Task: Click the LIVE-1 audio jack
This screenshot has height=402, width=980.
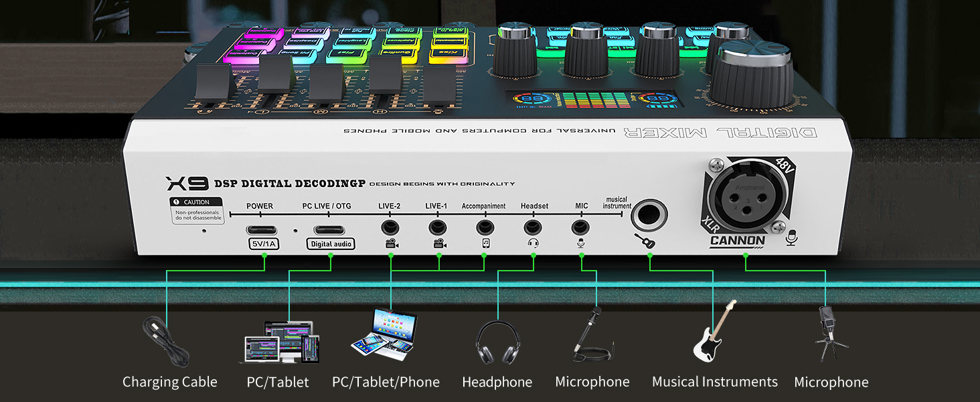Action: 438,228
